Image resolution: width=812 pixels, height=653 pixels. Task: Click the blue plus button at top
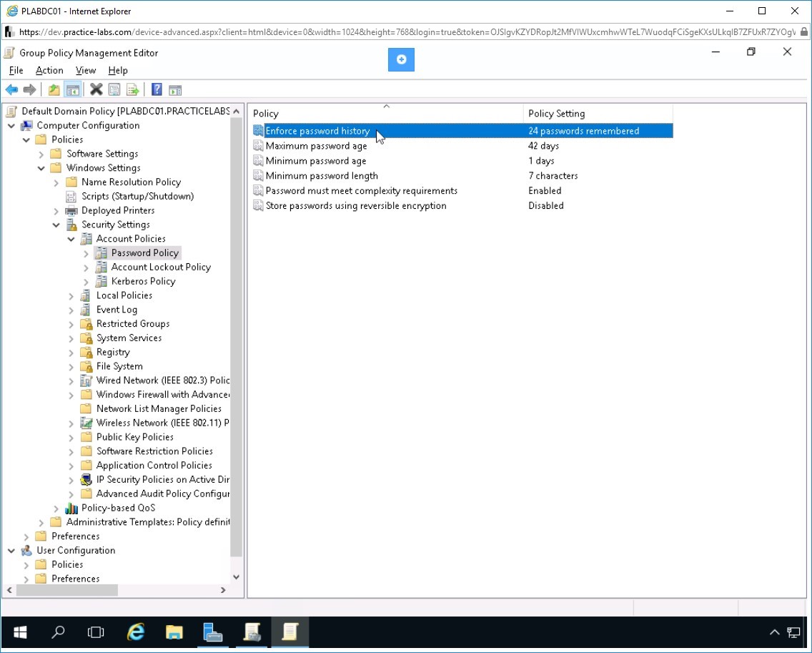pos(401,59)
